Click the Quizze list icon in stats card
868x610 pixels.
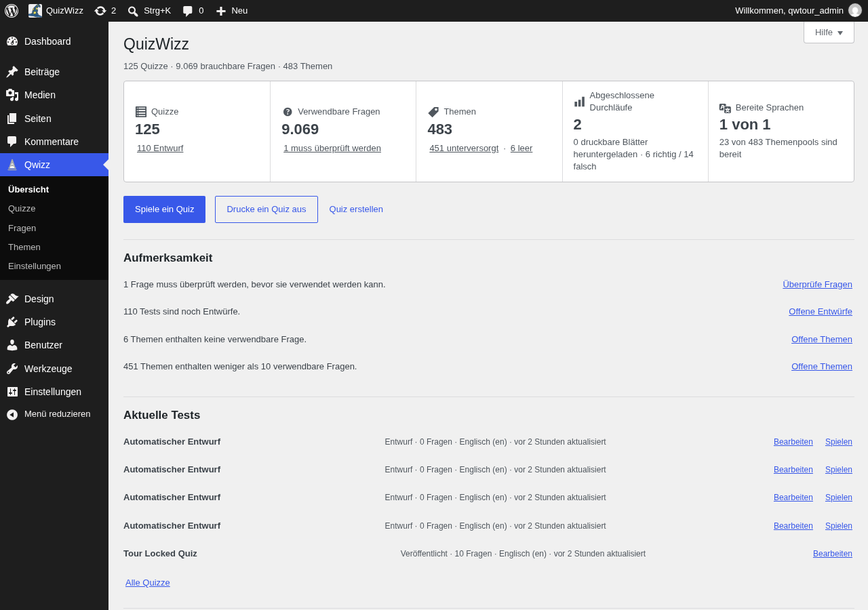pyautogui.click(x=141, y=112)
